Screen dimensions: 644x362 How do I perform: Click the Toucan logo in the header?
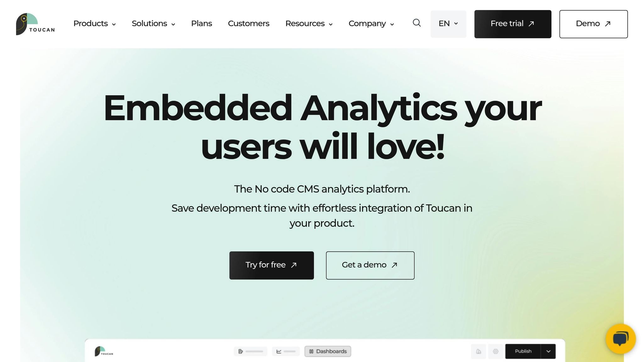click(35, 24)
